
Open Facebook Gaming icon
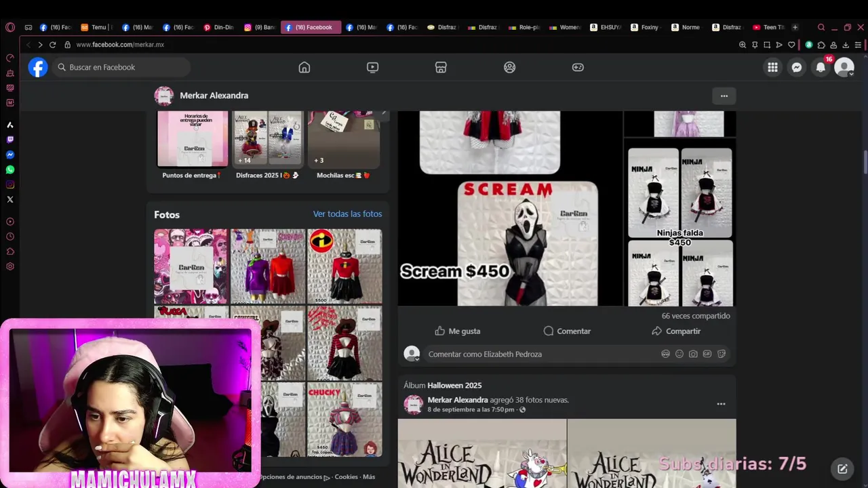pyautogui.click(x=578, y=67)
